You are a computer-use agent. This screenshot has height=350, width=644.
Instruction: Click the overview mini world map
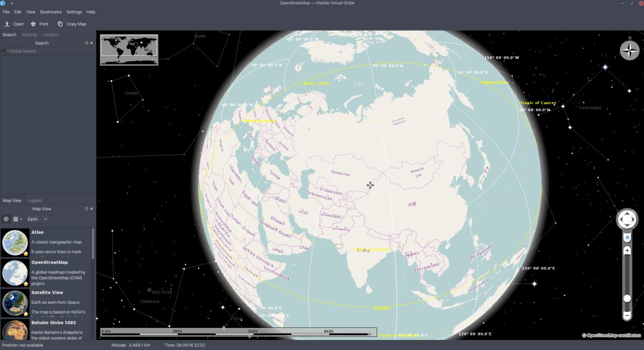129,49
